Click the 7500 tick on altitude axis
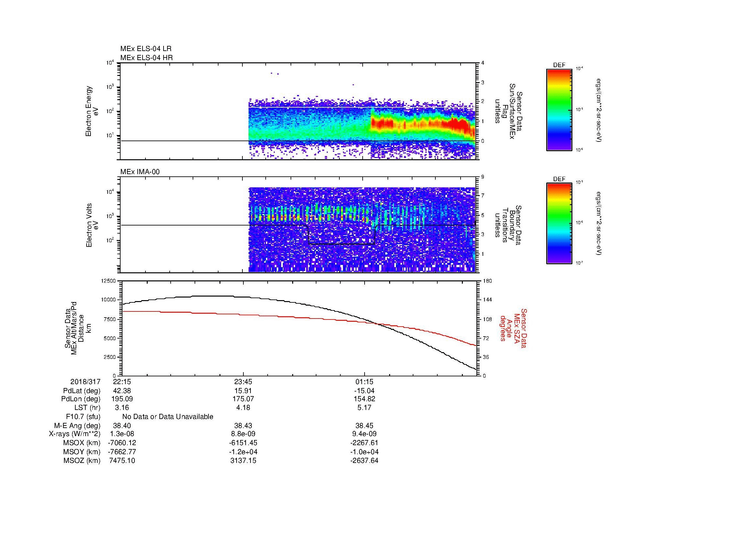 tap(110, 319)
